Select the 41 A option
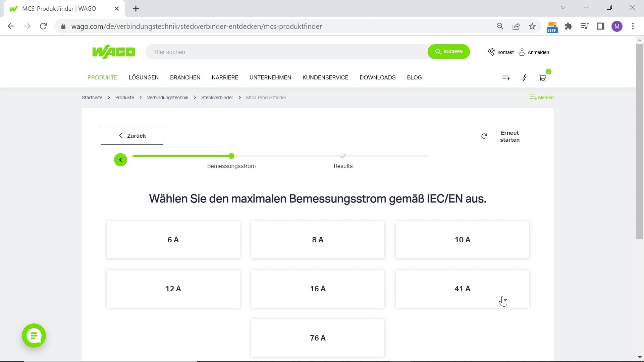 [462, 289]
